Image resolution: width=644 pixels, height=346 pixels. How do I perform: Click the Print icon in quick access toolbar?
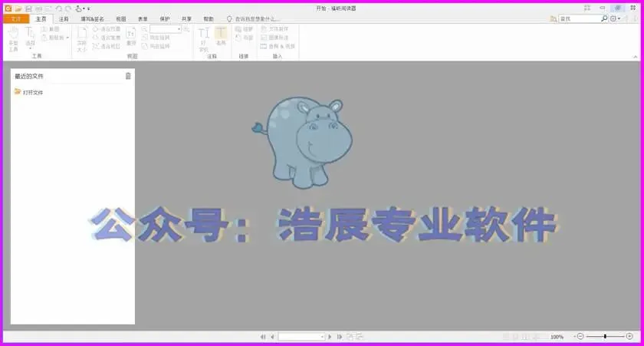(38, 8)
